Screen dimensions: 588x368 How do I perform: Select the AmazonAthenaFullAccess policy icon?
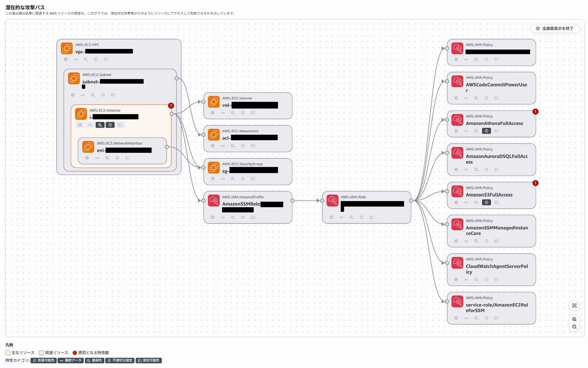pos(457,120)
